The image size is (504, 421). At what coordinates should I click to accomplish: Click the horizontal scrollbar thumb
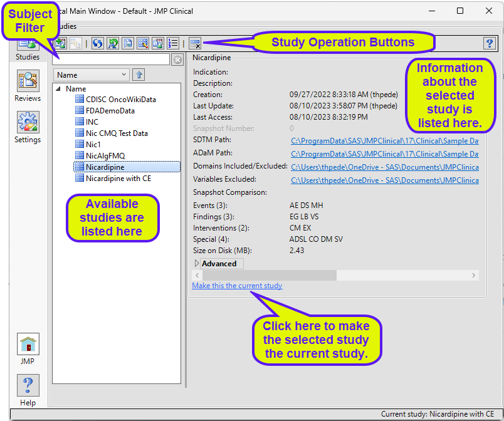coord(270,275)
